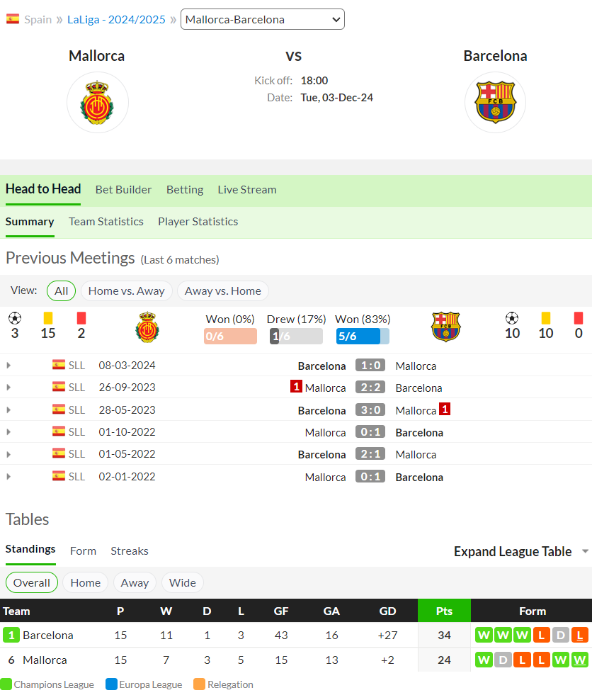Click Mallorca's red card icon showing 2

81,318
